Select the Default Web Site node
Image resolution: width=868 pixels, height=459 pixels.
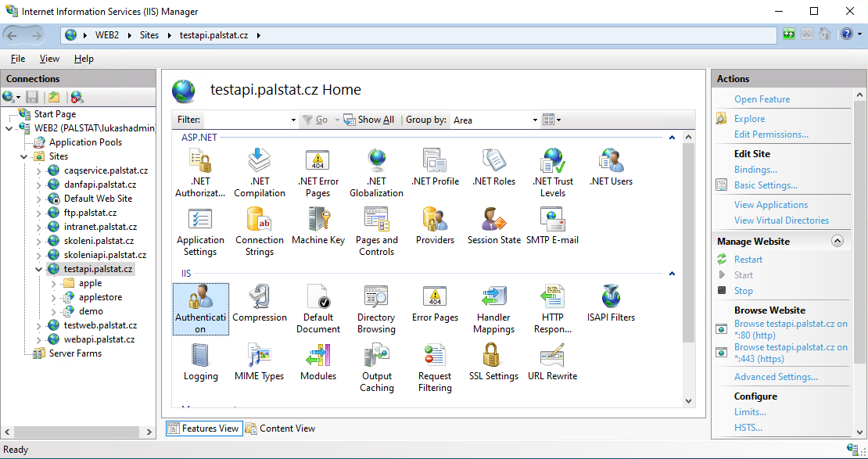(98, 199)
